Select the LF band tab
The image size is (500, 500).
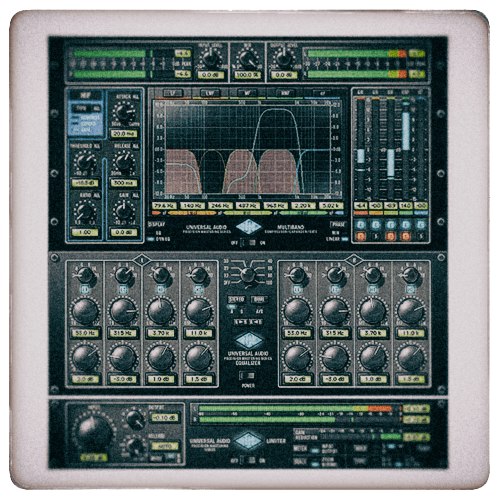[173, 93]
